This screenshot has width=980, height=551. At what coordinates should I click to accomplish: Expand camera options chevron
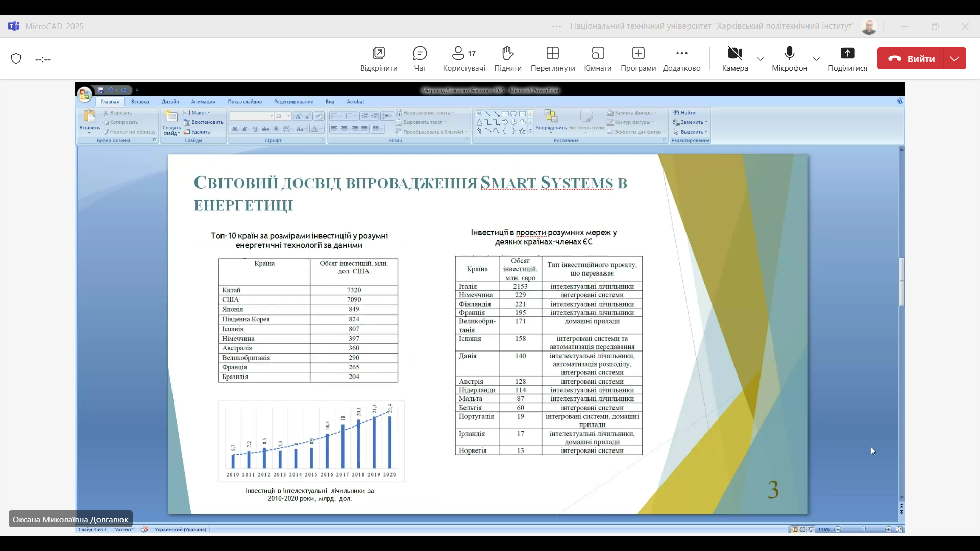(760, 59)
